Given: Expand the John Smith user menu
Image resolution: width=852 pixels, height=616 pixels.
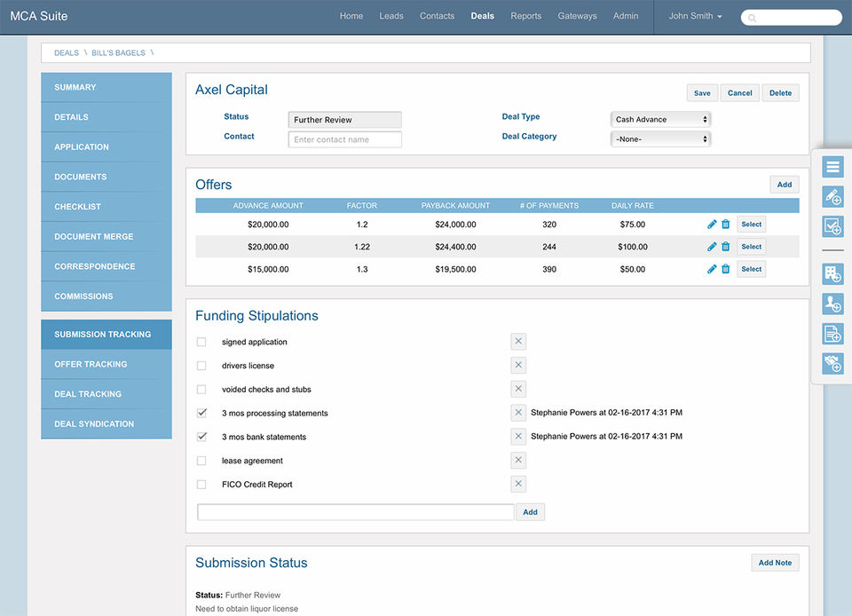Looking at the screenshot, I should click(x=695, y=16).
